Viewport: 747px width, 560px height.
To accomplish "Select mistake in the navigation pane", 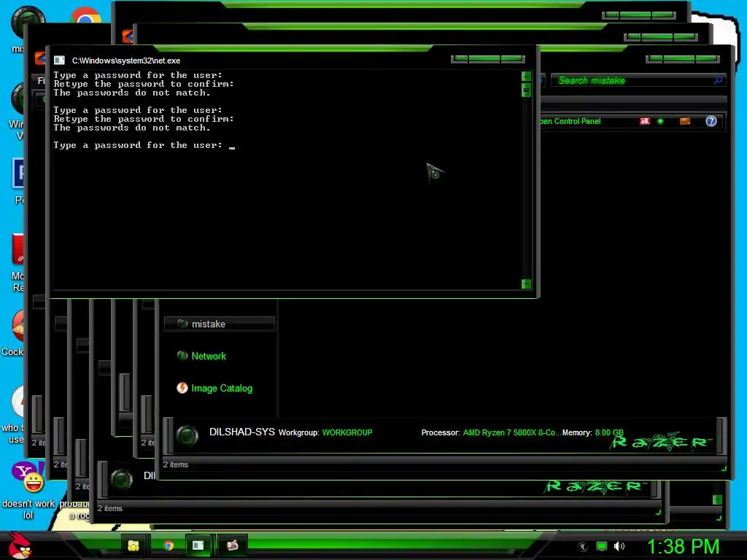I will tap(219, 324).
